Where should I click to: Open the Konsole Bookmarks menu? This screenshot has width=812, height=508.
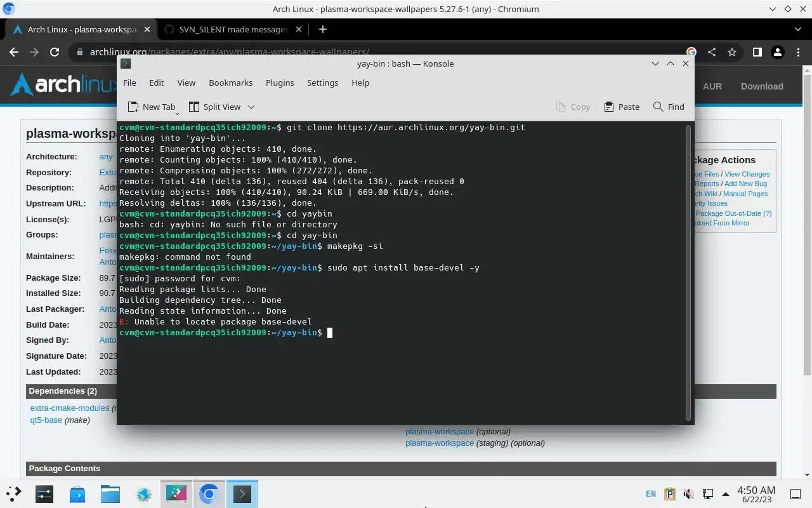pyautogui.click(x=230, y=83)
